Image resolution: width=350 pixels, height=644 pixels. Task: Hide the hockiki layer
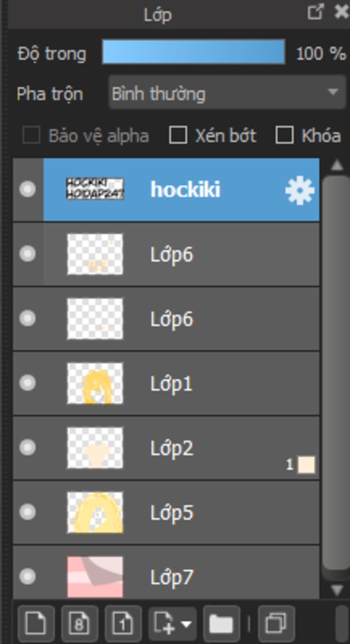pos(28,189)
